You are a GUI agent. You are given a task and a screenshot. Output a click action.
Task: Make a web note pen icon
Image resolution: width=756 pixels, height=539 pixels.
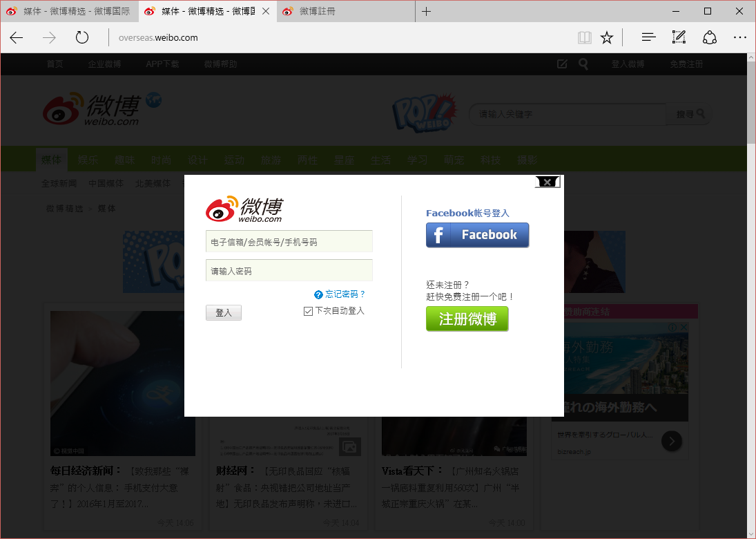pyautogui.click(x=679, y=37)
